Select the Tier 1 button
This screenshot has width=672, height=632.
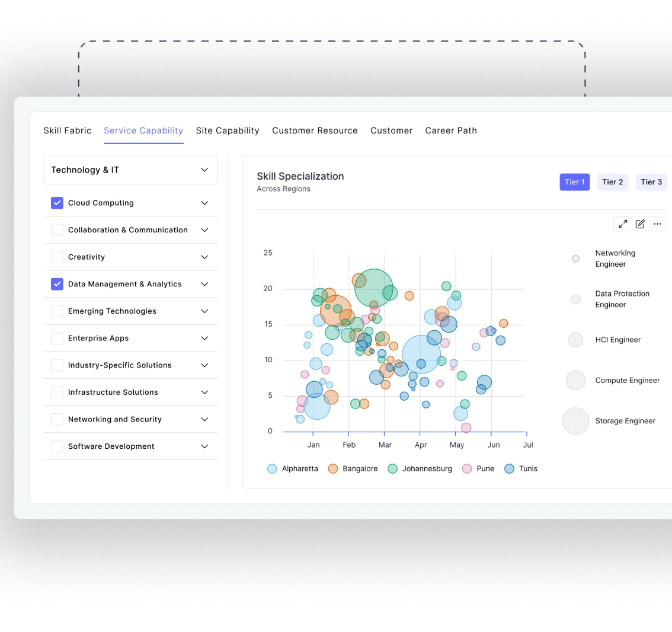(575, 182)
